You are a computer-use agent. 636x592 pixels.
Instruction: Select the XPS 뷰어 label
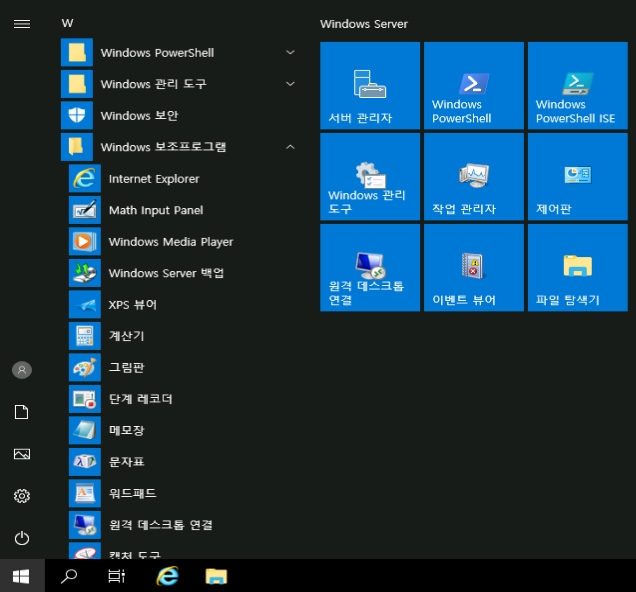133,305
